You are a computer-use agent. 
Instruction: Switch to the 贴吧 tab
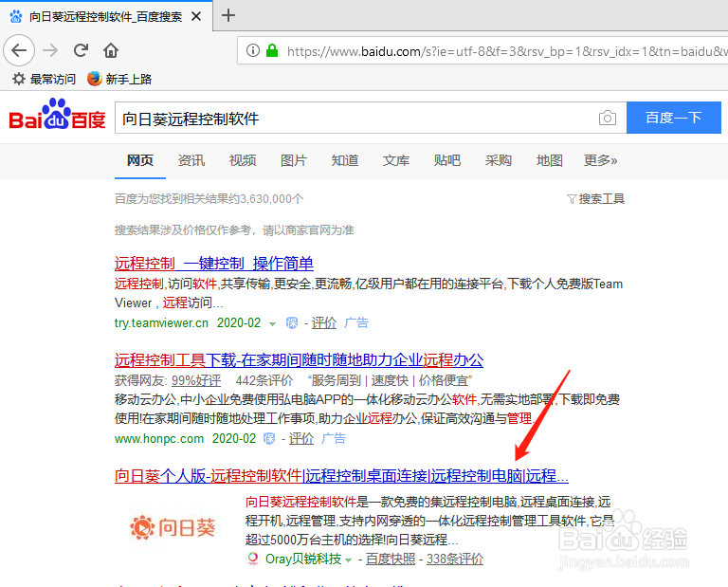coord(447,160)
